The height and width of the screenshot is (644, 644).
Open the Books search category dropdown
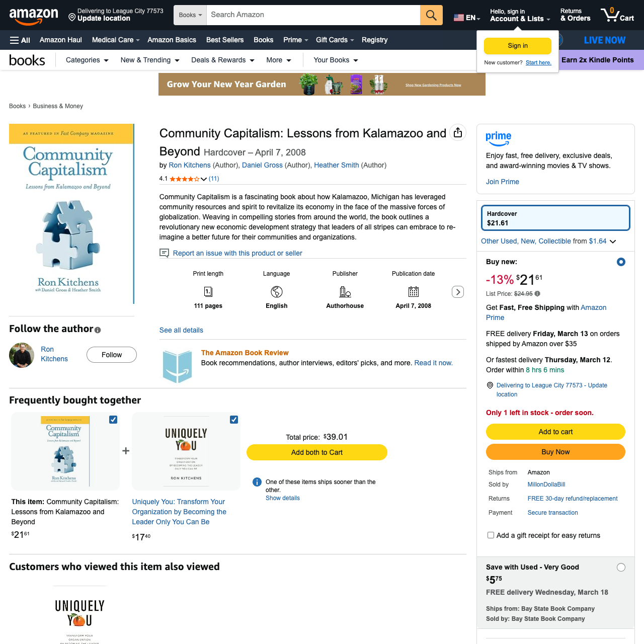[190, 15]
